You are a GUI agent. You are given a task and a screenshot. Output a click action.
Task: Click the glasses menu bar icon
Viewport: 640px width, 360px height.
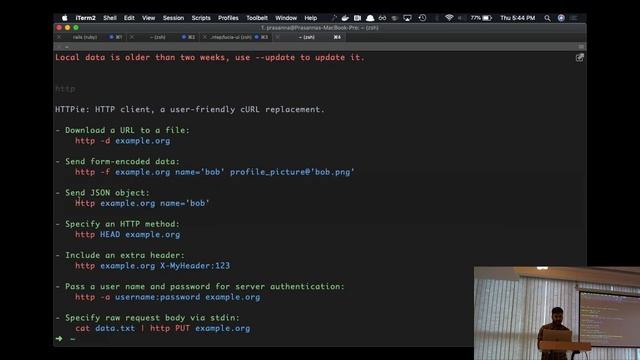pos(382,18)
